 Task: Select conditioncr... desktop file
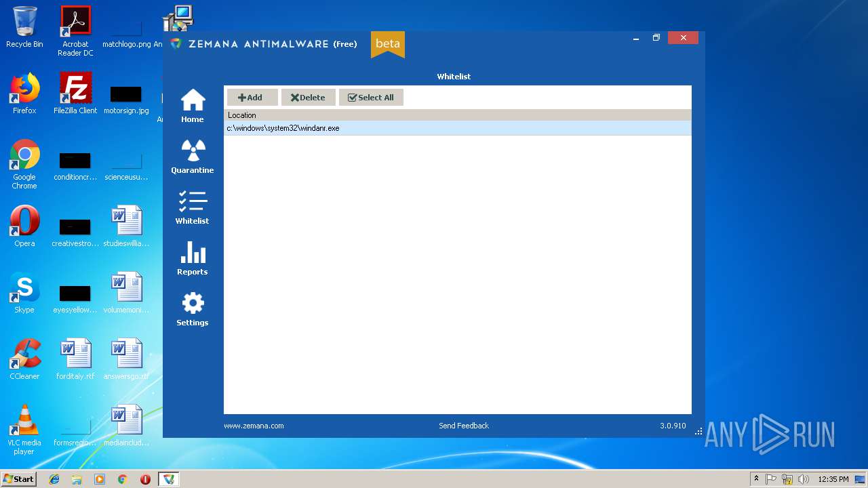pyautogui.click(x=75, y=165)
